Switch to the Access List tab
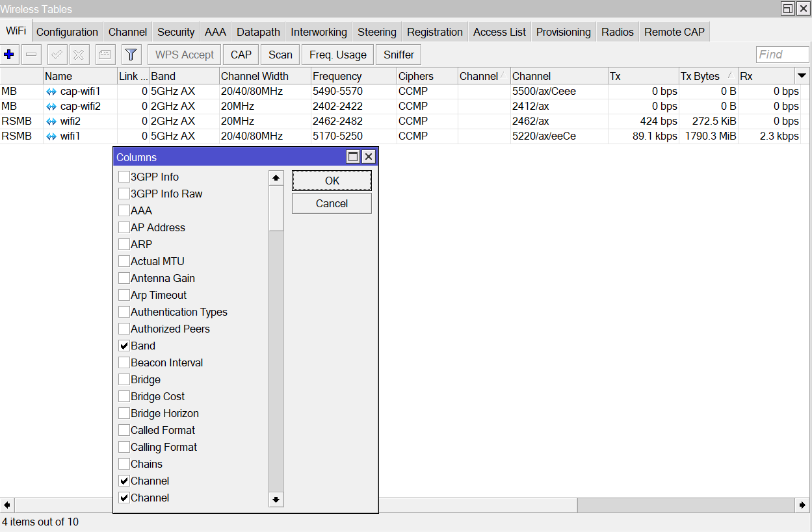Screen dimensions: 812x532 (x=499, y=32)
